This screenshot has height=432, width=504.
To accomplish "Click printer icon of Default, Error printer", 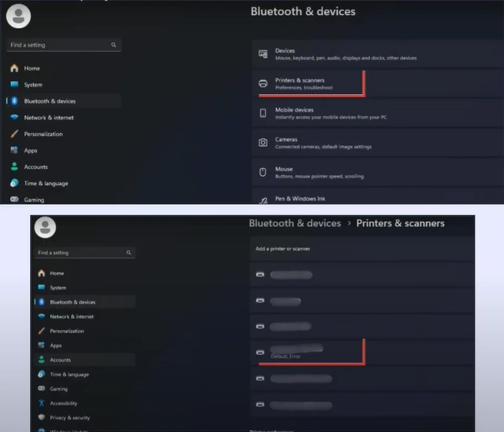I will [260, 352].
